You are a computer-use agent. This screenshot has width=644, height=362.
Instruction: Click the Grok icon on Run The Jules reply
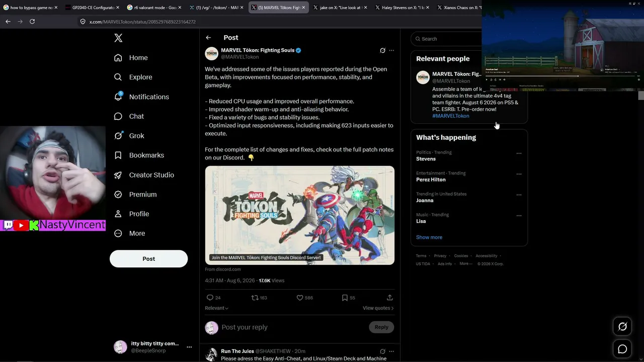[x=382, y=351]
